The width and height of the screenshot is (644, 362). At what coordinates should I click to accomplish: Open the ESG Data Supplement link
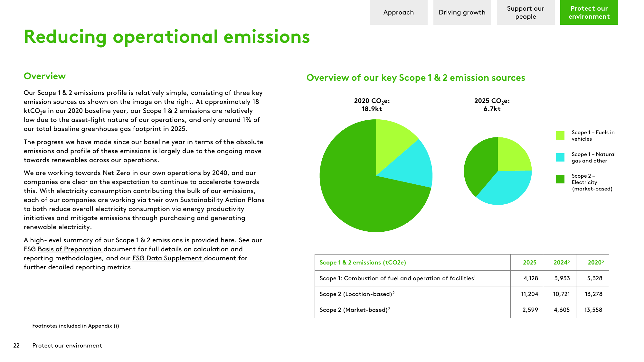tap(168, 258)
